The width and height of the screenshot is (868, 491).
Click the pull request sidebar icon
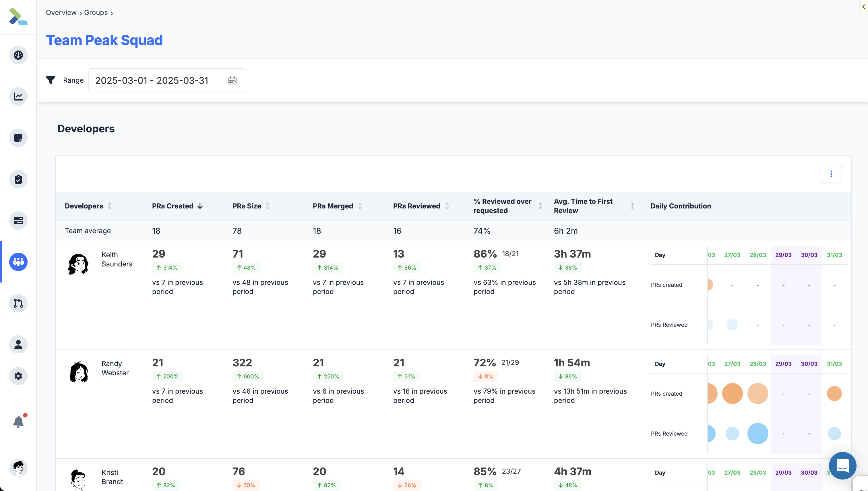point(18,303)
